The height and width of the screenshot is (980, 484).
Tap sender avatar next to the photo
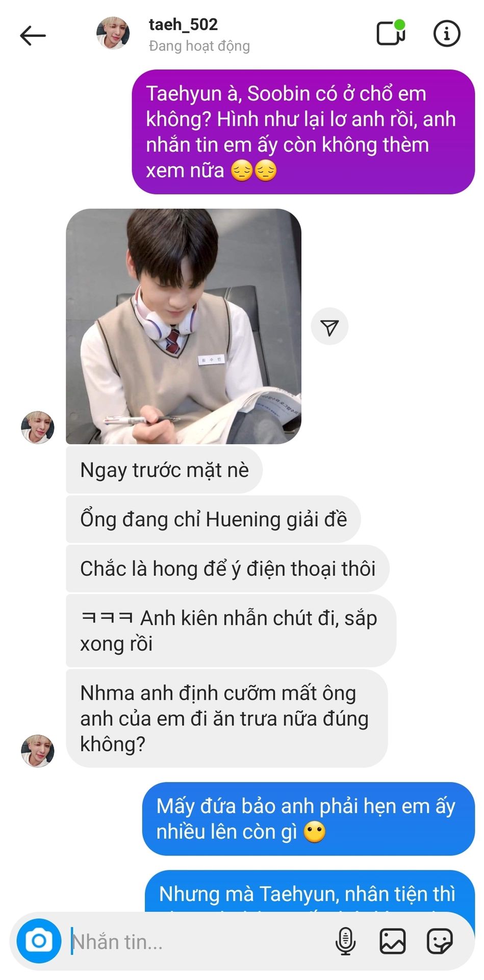37,427
